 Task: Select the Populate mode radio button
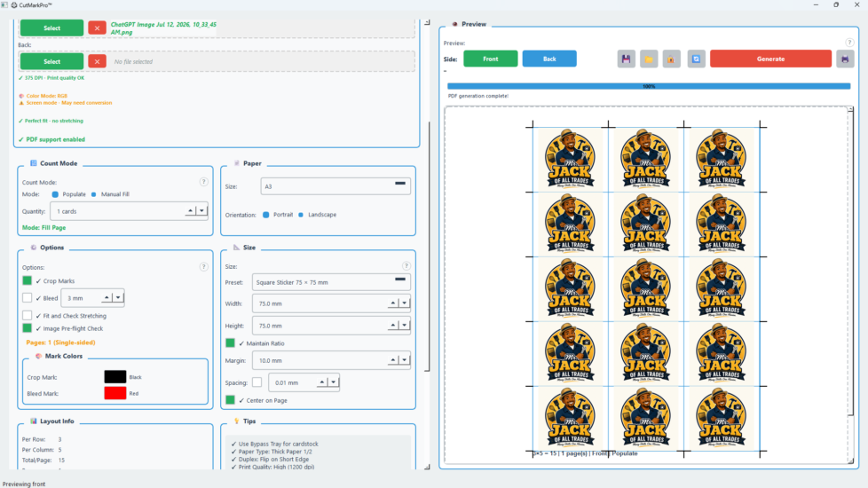pos(55,194)
